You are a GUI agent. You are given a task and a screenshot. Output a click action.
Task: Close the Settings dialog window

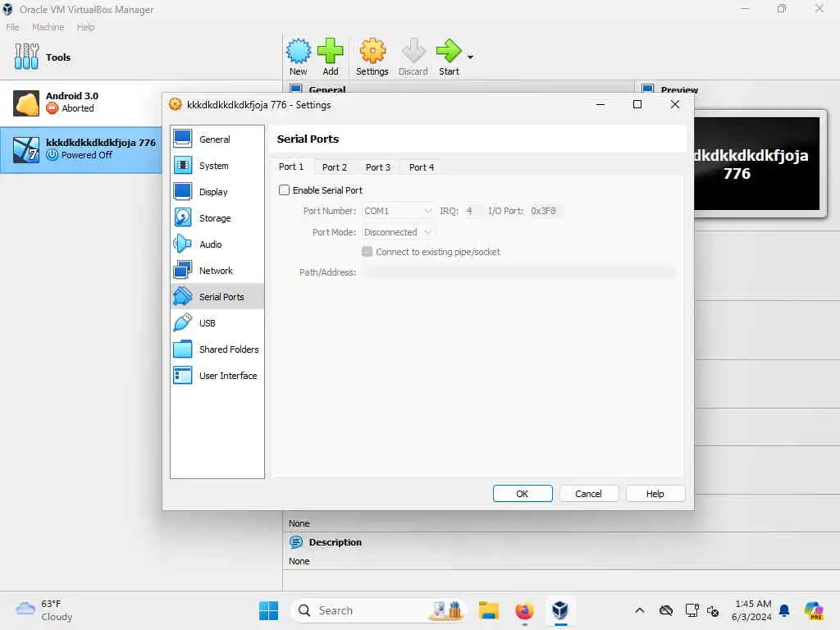675,104
